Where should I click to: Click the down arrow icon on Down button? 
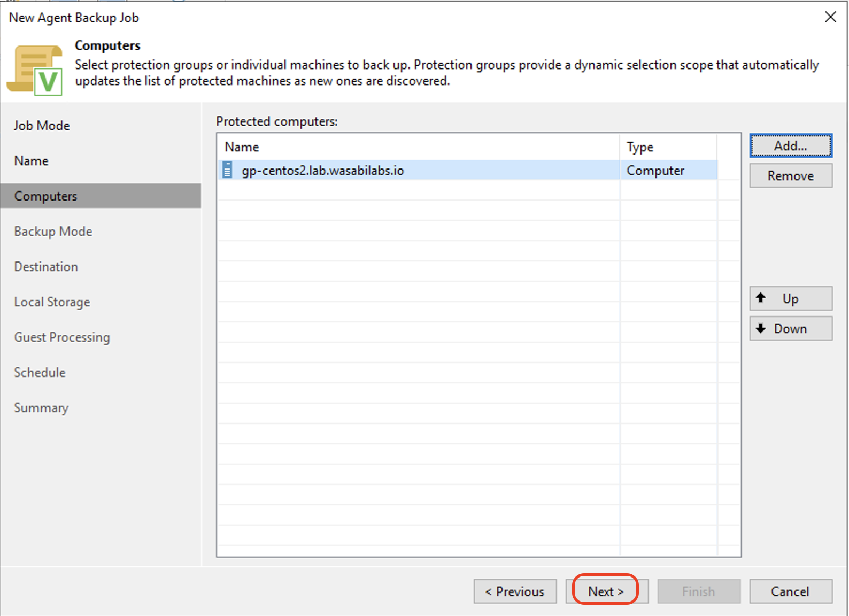pyautogui.click(x=761, y=328)
